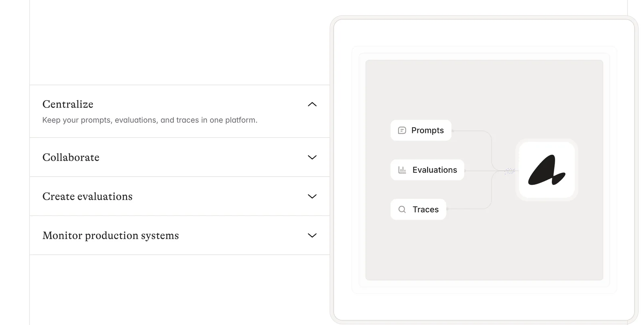This screenshot has height=325, width=644.
Task: Click the Centralize description about prompts and traces
Action: (150, 120)
